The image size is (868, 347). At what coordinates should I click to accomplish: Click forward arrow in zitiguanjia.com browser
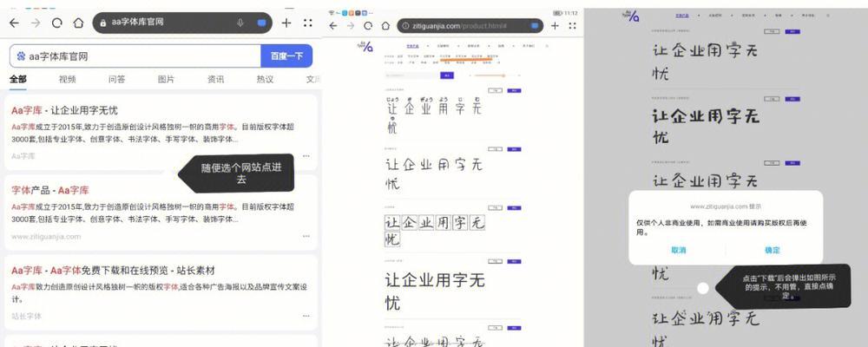click(351, 25)
